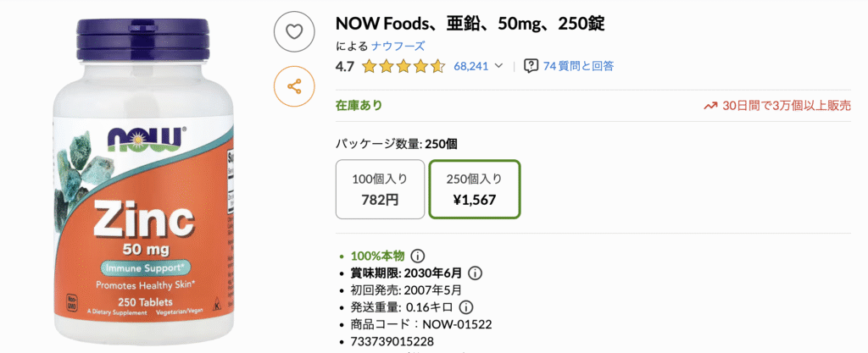This screenshot has width=868, height=353.
Task: Click the 4.7 rating score
Action: coord(345,65)
